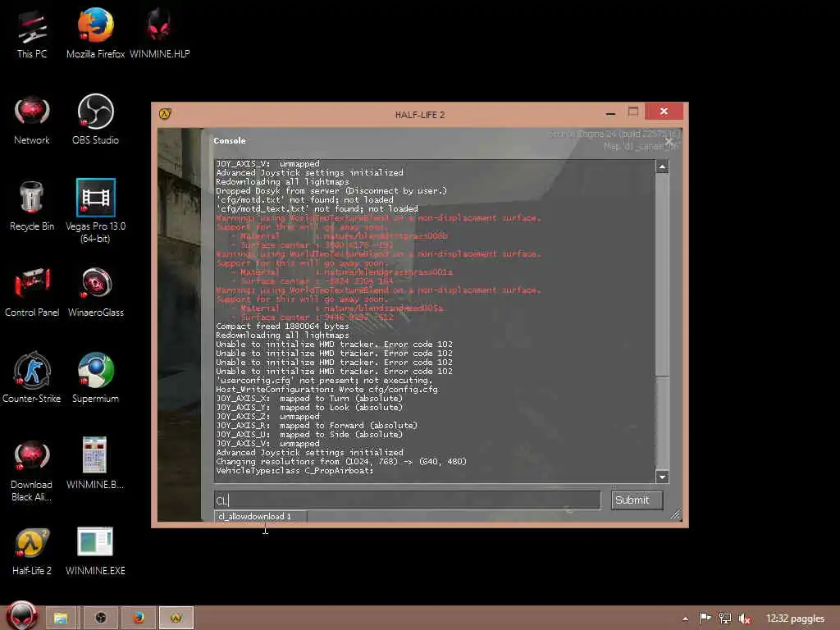Screen dimensions: 840x630
Task: Click Half-Life 2 window title icon
Action: pos(165,113)
